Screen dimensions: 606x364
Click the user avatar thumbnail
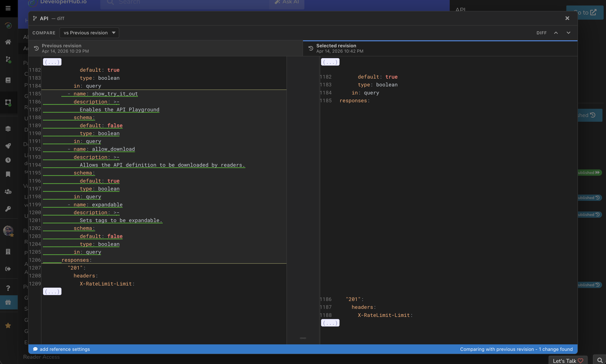(x=8, y=230)
